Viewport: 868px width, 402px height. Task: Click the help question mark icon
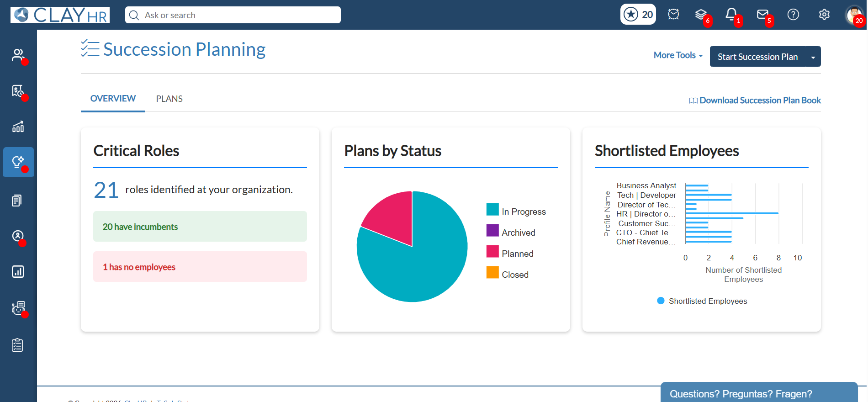[794, 15]
